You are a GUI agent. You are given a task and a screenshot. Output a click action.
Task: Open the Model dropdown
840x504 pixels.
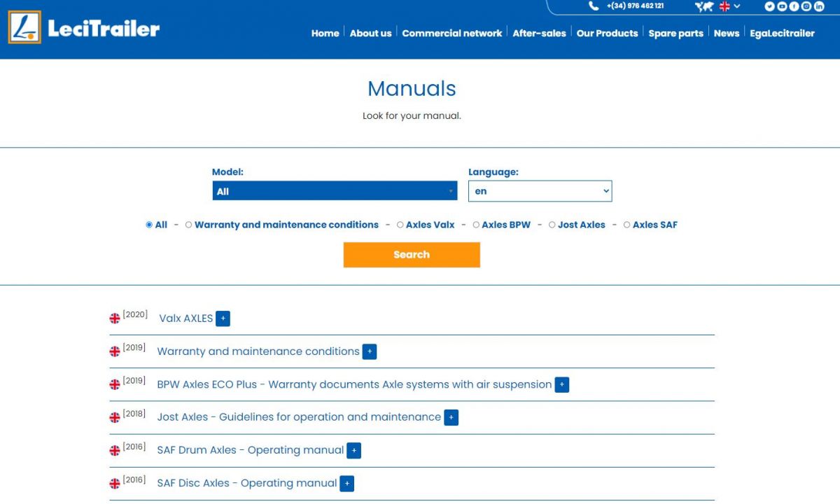[x=335, y=191]
